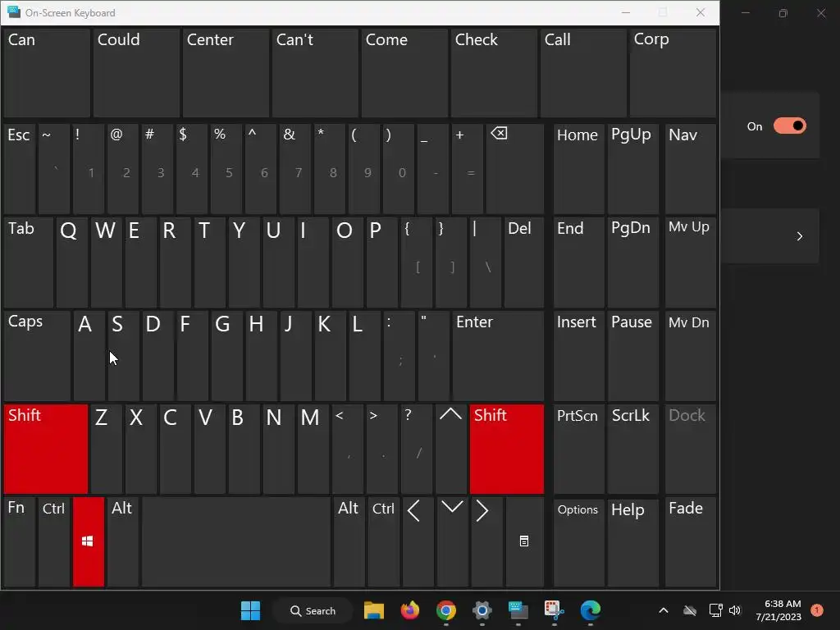Tap the up arrow key

pyautogui.click(x=450, y=449)
